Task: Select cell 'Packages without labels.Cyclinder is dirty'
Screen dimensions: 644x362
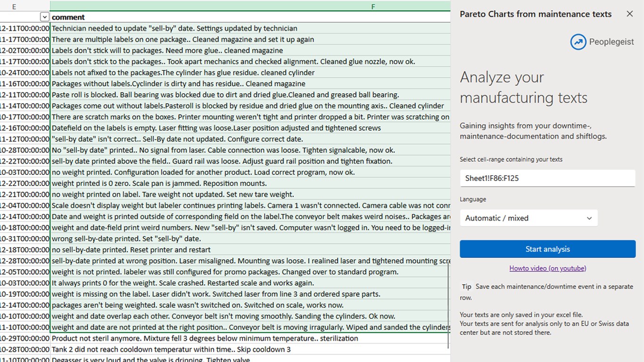Action: pos(250,84)
